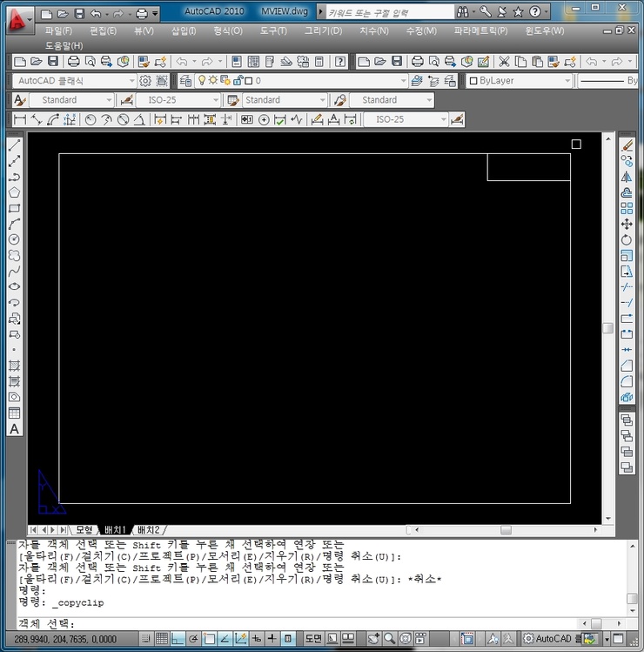Viewport: 644px width, 652px height.
Task: Switch to the 모형 tab
Action: [x=84, y=530]
